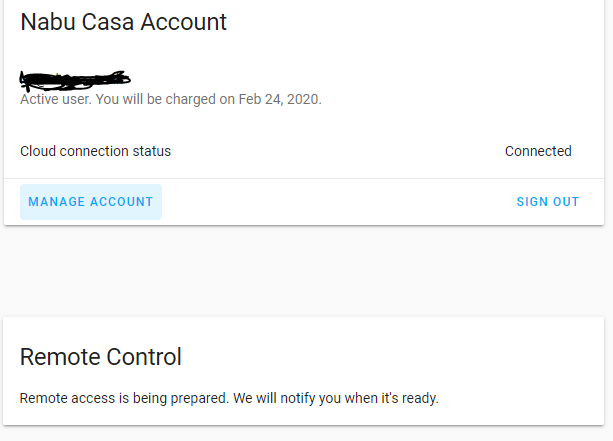Click the 'Cloud connection status' label
Image resolution: width=613 pixels, height=441 pixels.
click(x=95, y=151)
